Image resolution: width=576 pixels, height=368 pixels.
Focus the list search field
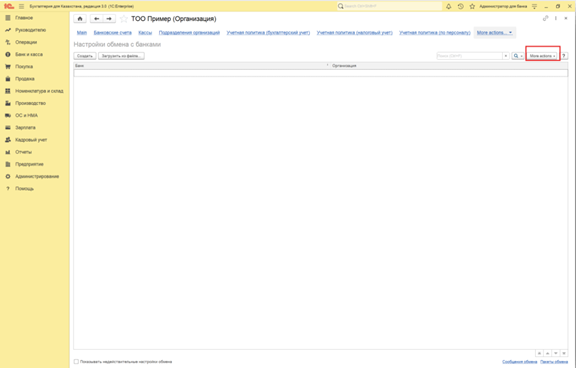(469, 56)
